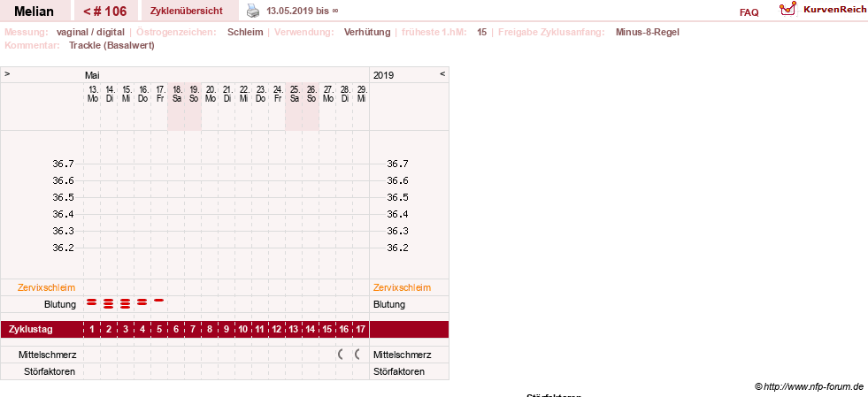Click the date range 13.05.2019 bis ∞
Viewport: 868px width, 397px height.
pos(303,11)
